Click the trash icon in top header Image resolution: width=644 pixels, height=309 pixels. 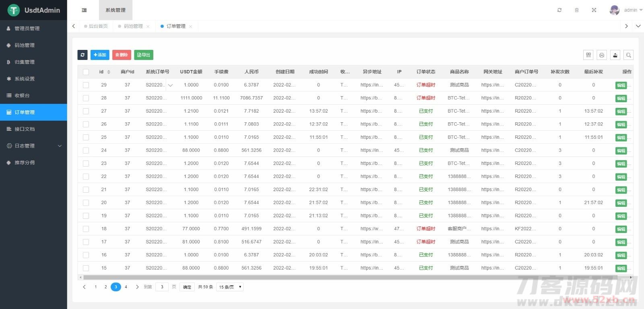coord(576,10)
